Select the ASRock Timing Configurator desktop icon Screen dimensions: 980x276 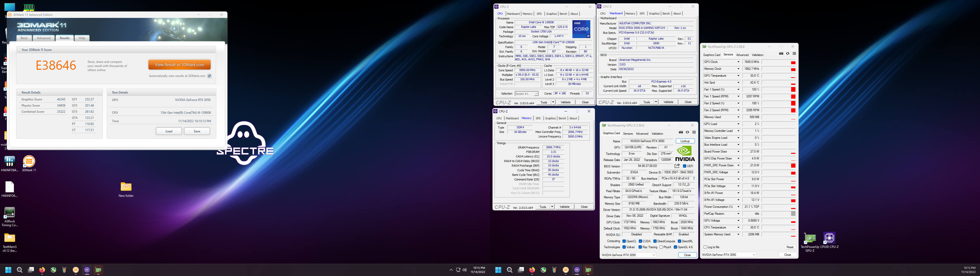click(9, 217)
